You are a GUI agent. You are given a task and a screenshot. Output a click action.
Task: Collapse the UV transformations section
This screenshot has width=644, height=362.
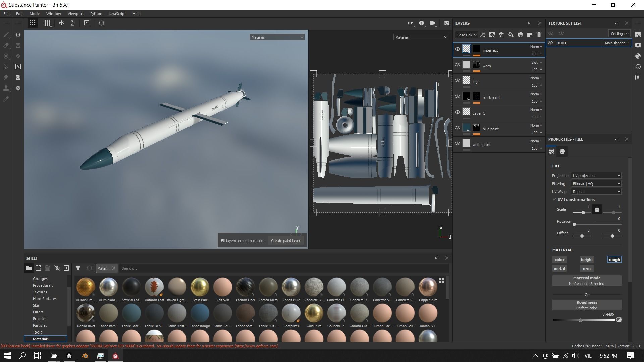(x=554, y=200)
